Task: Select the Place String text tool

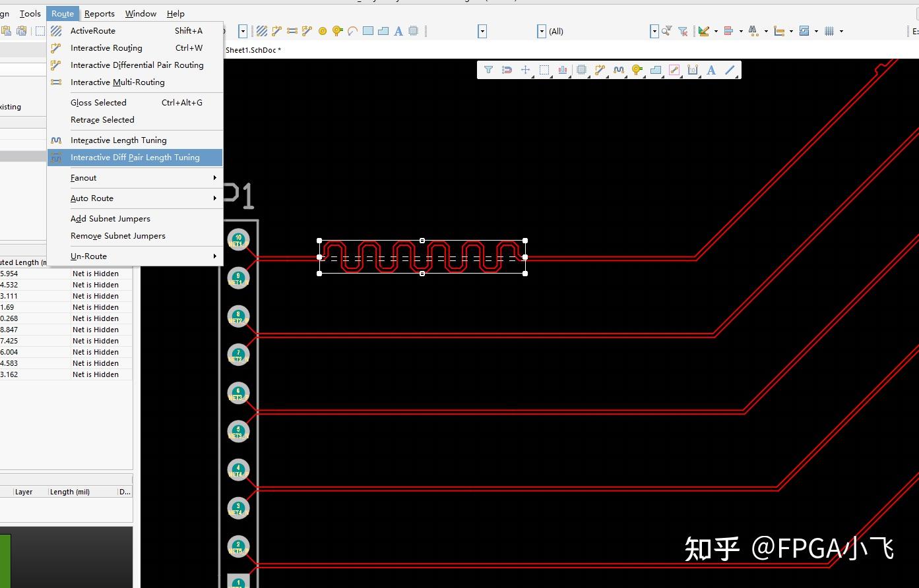Action: (x=398, y=31)
